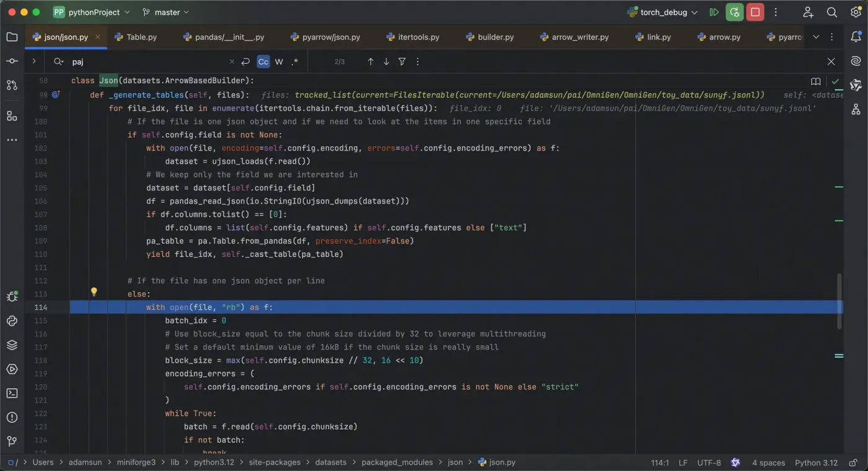Click the lightbulb intention icon at line 113
The image size is (868, 471).
(x=94, y=291)
